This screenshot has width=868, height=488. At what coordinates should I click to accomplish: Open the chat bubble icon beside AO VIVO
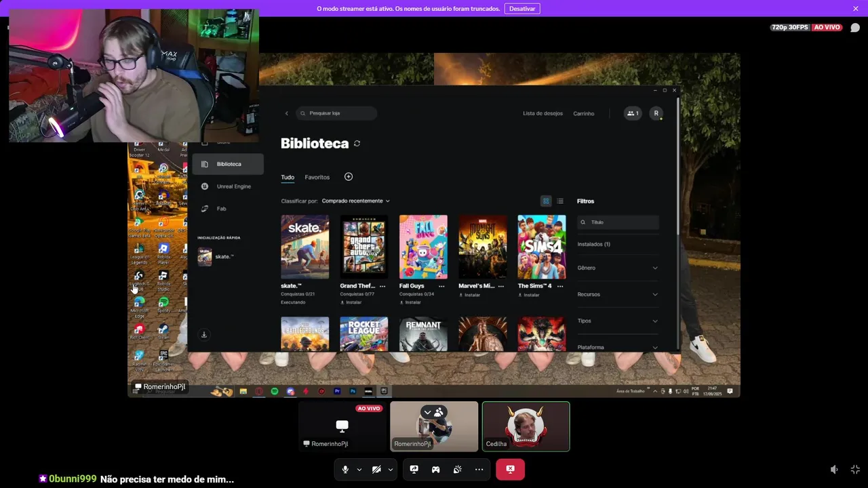pyautogui.click(x=855, y=27)
